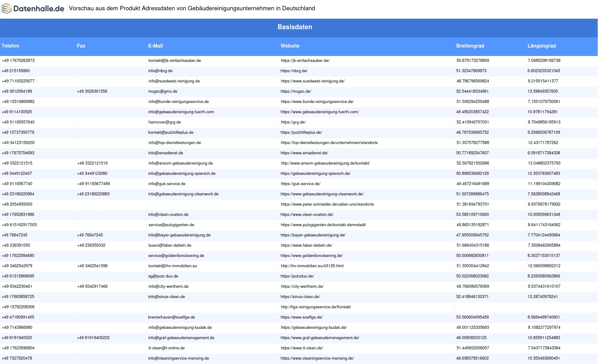Open website https://www.gebaeudereinigung-fuerth.com/
This screenshot has height=364, width=598.
(320, 112)
